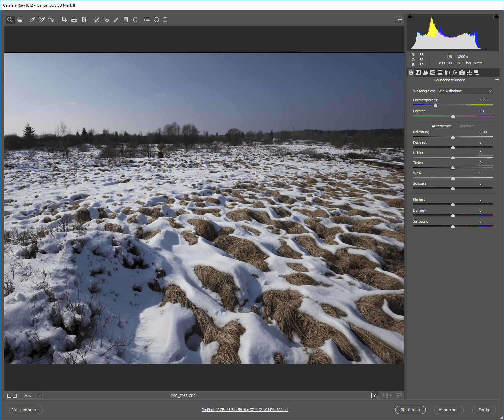The height and width of the screenshot is (420, 504).
Task: Cycle before/after views with Y button
Action: point(375,395)
